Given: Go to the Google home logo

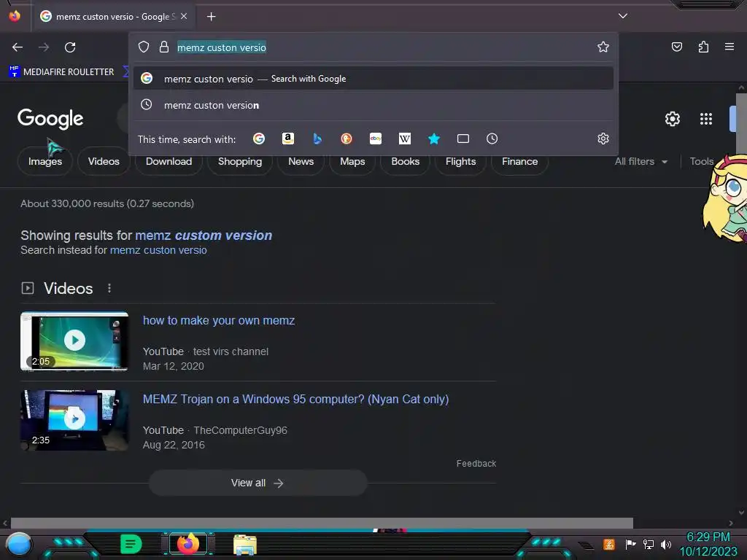Looking at the screenshot, I should (50, 119).
